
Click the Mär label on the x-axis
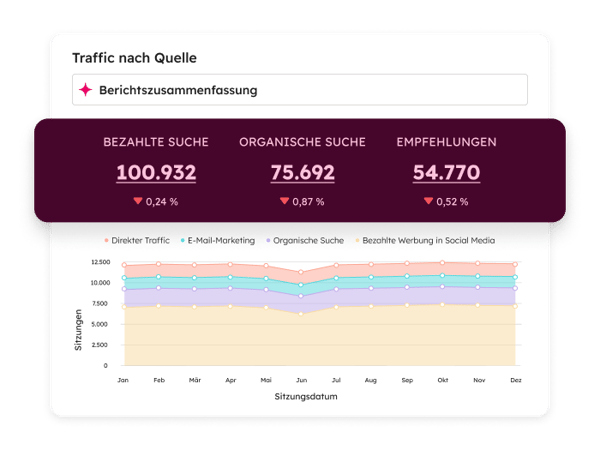[195, 380]
